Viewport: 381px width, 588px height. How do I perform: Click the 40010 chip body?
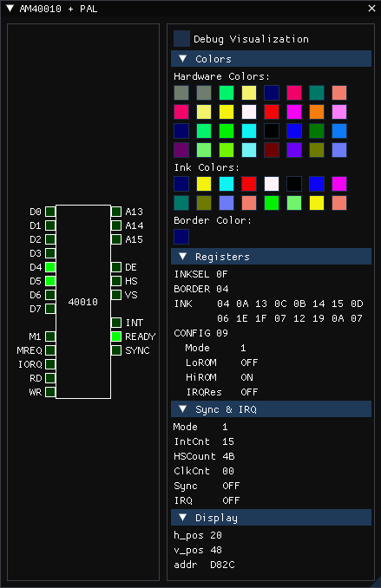[x=83, y=302]
